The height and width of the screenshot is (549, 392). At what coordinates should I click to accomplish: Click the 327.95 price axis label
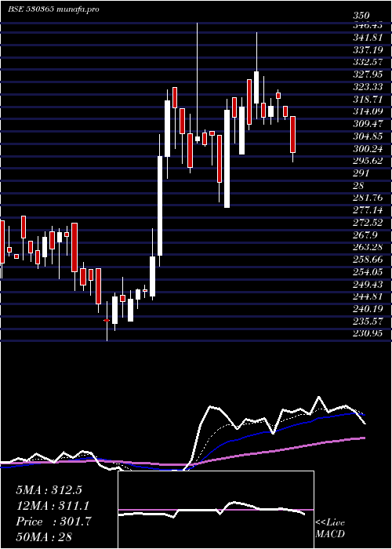[x=367, y=75]
